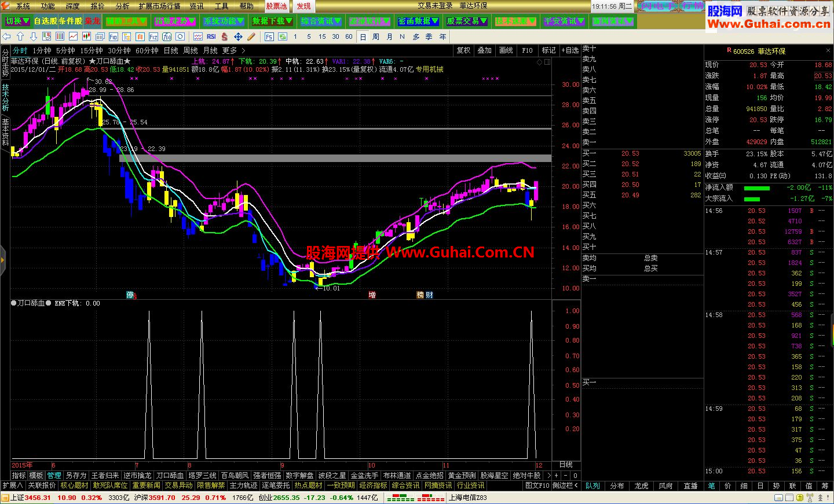Select the RSI indicator icon
834x504 pixels.
coord(211,36)
